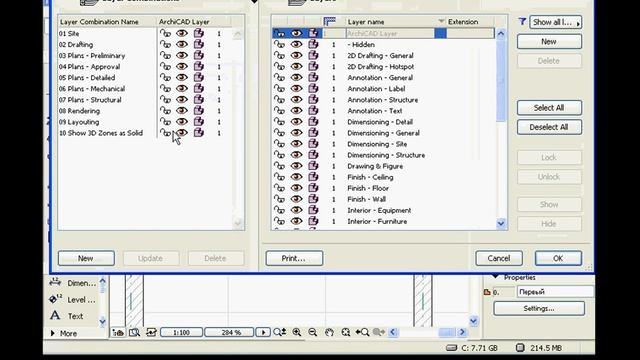Click the quick options icon left of scale

pos(151,333)
